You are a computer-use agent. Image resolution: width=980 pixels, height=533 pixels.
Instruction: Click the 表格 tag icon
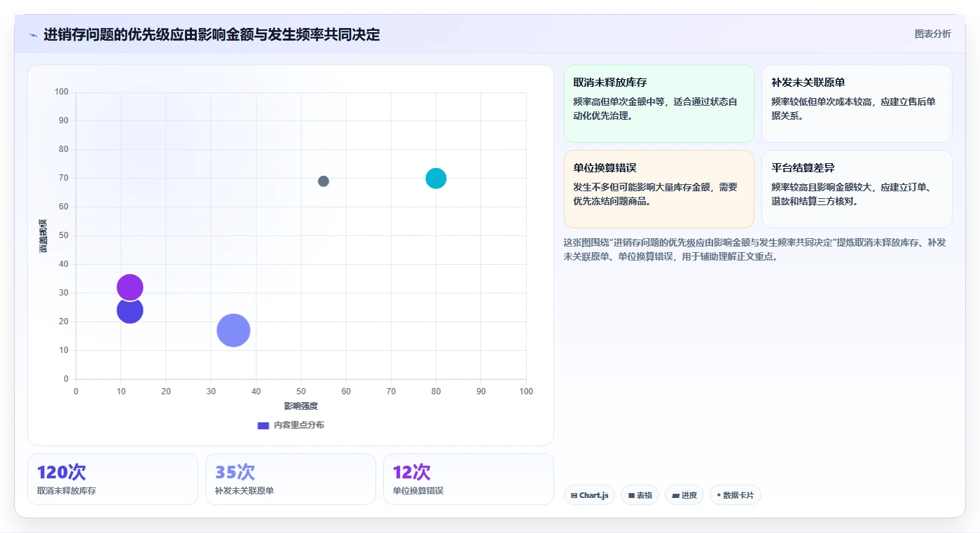pyautogui.click(x=631, y=495)
